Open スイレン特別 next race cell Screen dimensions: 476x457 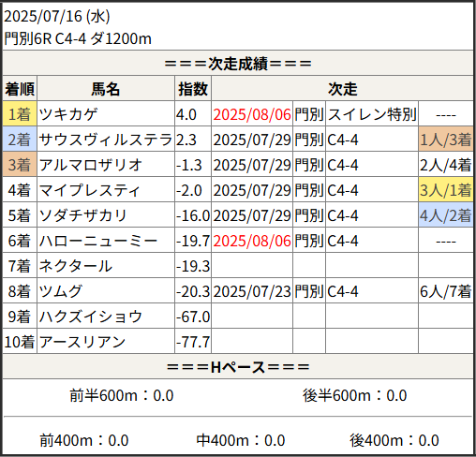372,114
